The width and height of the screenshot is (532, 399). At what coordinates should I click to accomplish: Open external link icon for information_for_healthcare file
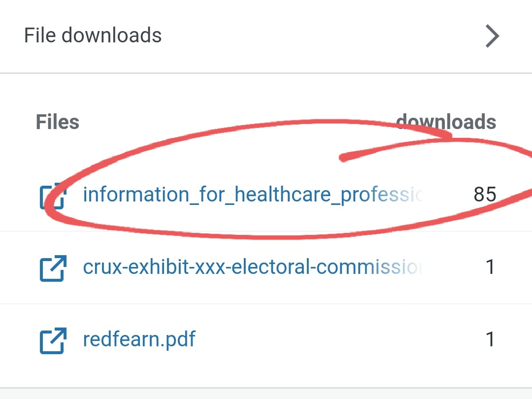coord(52,195)
